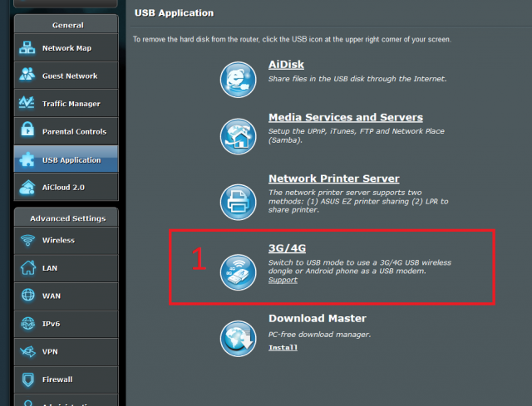Open the AiDisk title link
Screen dimensions: 532x406
pos(285,64)
